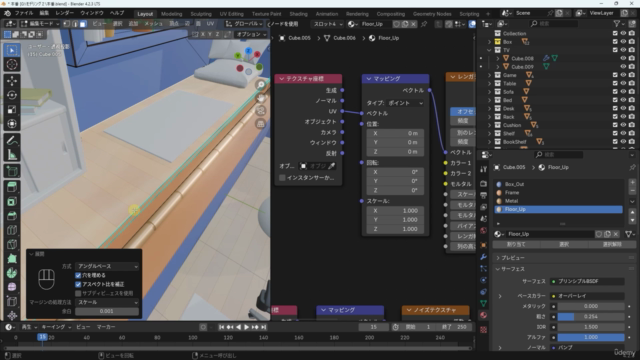Hide the Sofa collection via eye icon

click(623, 92)
